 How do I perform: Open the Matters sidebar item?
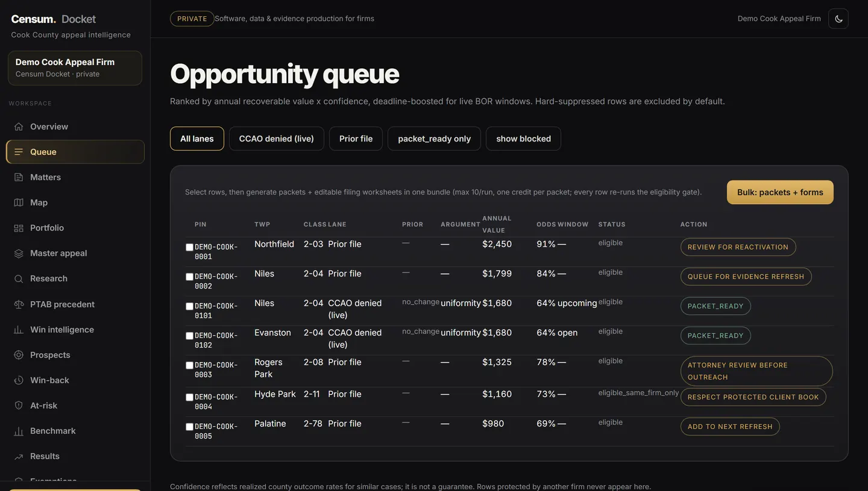click(x=75, y=177)
